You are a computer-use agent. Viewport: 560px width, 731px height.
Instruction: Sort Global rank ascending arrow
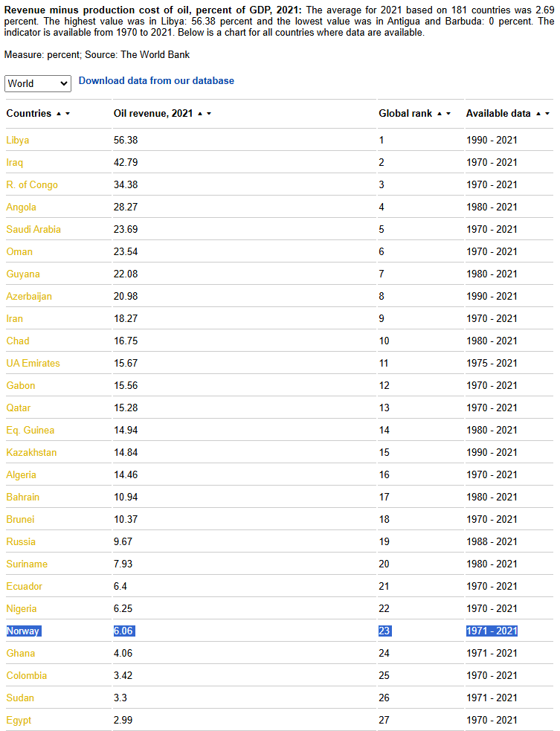click(x=440, y=114)
